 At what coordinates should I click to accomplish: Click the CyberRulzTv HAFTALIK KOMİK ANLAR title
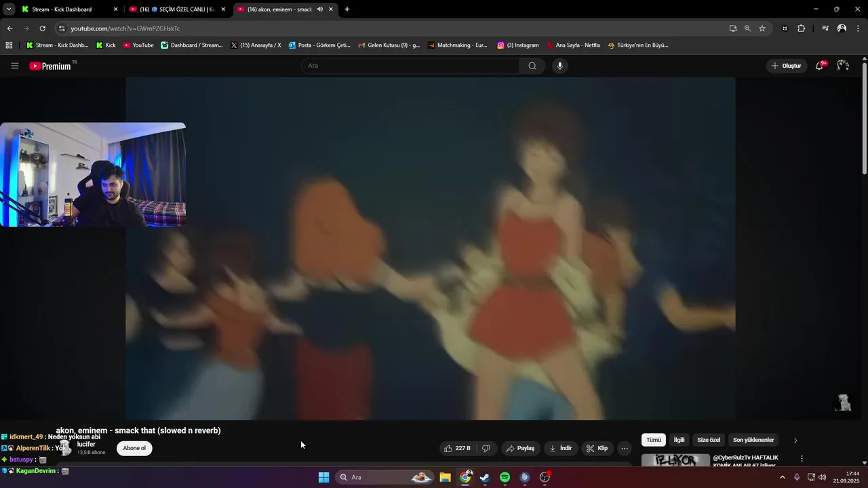746,461
